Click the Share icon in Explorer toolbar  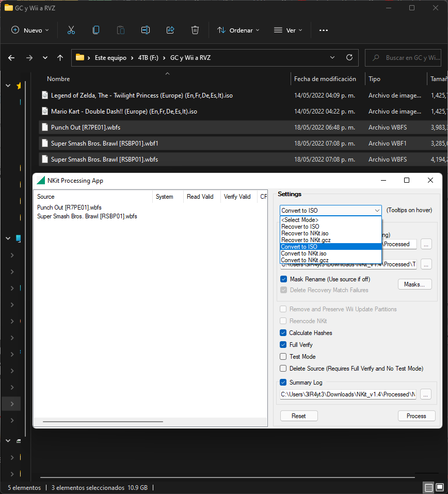[170, 30]
